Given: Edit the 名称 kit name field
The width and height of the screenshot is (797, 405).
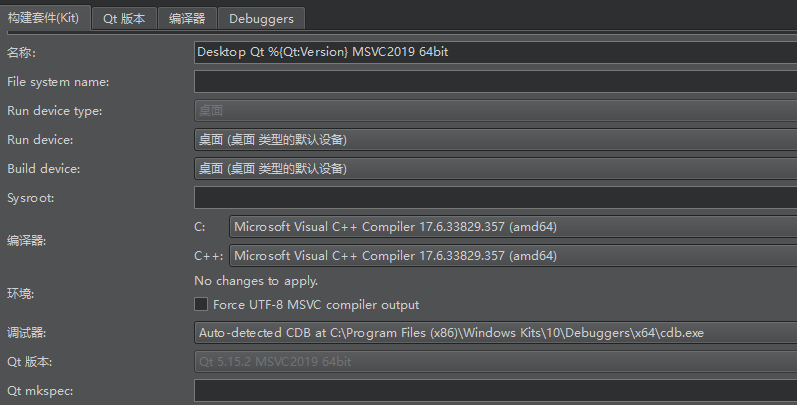Looking at the screenshot, I should (496, 52).
